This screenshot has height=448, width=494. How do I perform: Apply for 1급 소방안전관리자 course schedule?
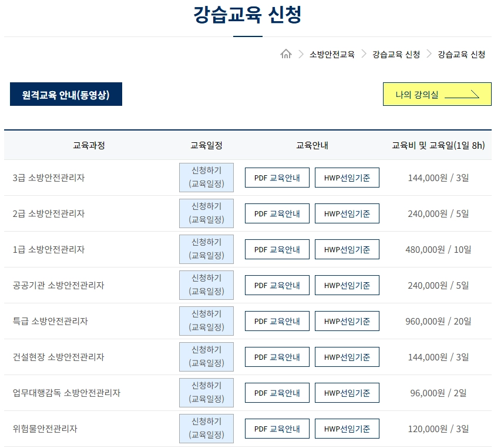pyautogui.click(x=206, y=249)
